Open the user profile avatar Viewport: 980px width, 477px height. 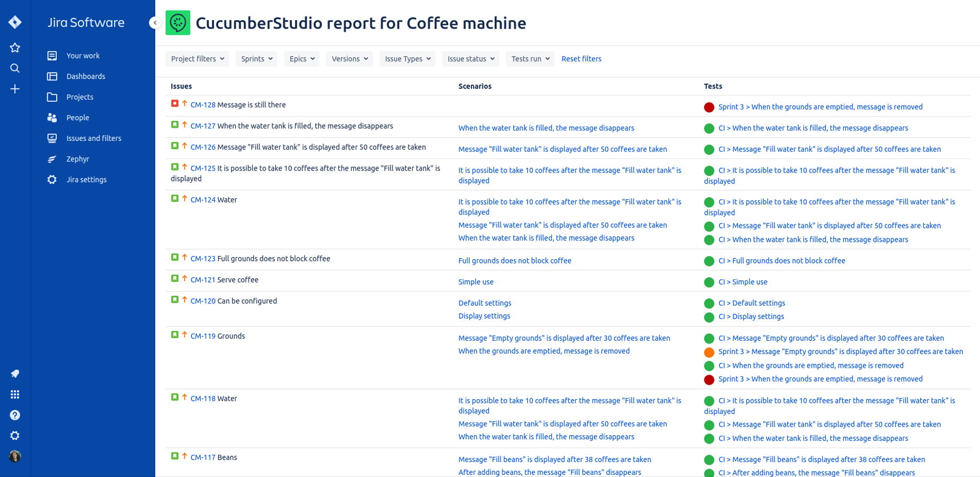coord(15,456)
